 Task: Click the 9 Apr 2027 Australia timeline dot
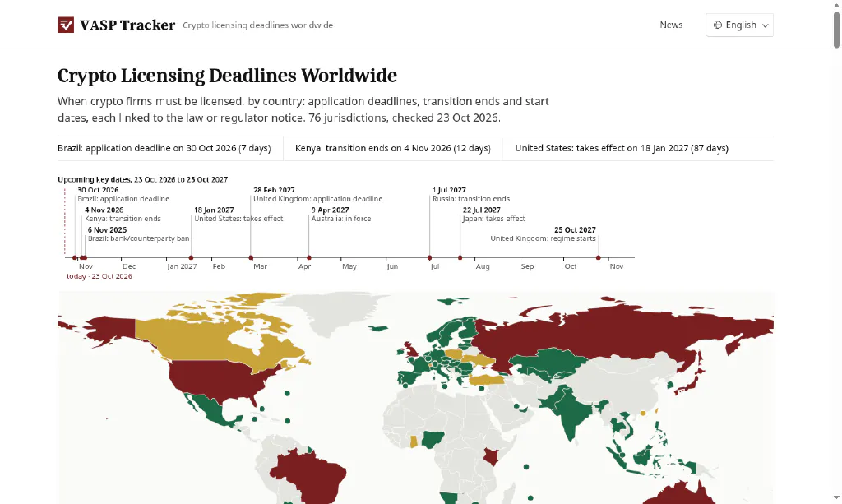309,258
